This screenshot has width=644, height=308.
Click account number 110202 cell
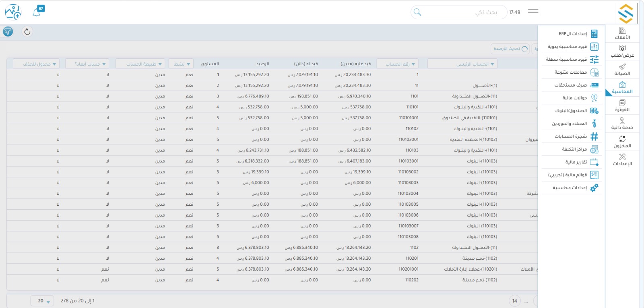(412, 280)
